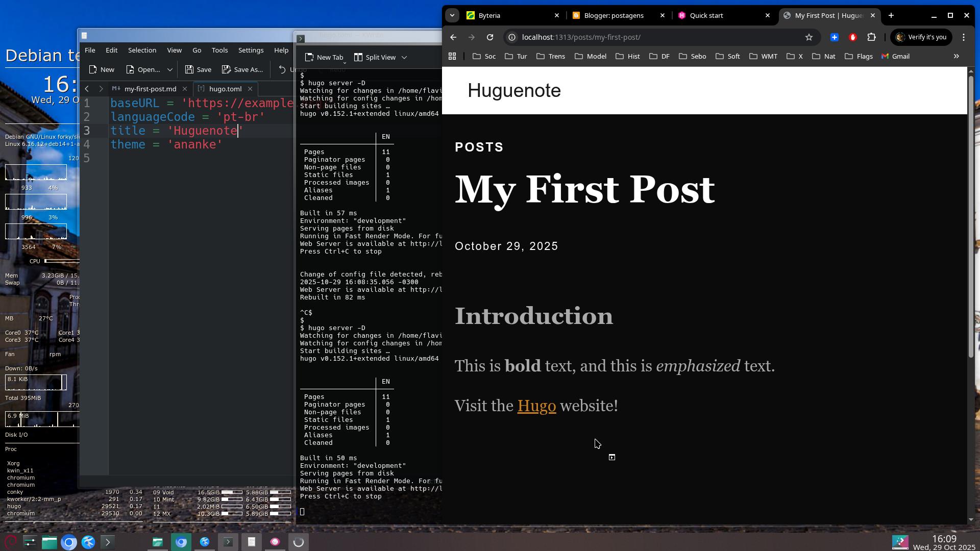Image resolution: width=980 pixels, height=551 pixels.
Task: Open new browser tab with plus icon
Action: point(891,15)
